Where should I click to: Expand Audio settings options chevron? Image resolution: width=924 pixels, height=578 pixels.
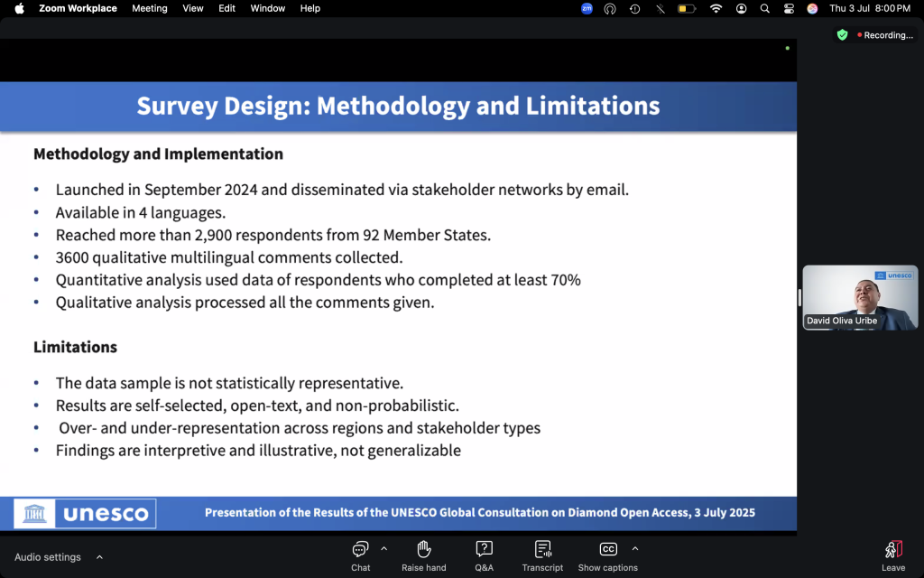pyautogui.click(x=99, y=556)
